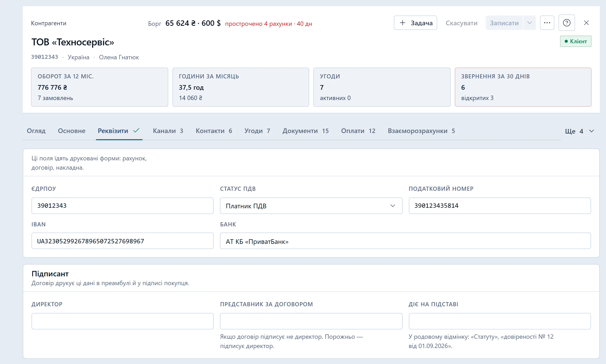Open the Звернення за 30 днів card
Screen dimensions: 606x364
(523, 87)
